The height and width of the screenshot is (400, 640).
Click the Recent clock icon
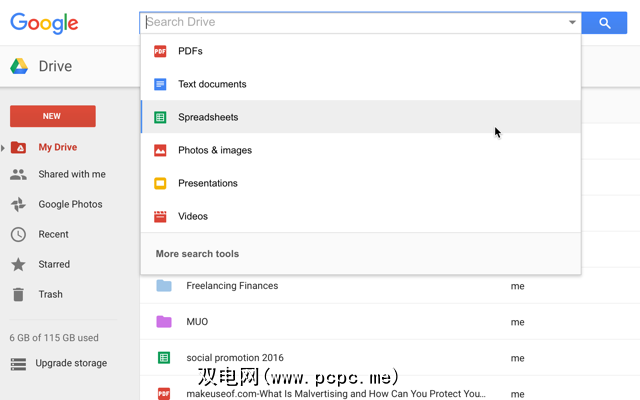click(x=18, y=234)
